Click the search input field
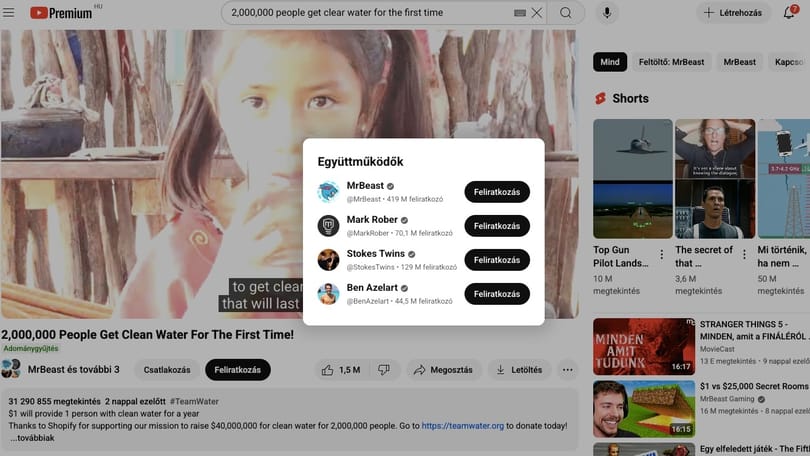Viewport: 810px width, 456px height. coord(369,13)
